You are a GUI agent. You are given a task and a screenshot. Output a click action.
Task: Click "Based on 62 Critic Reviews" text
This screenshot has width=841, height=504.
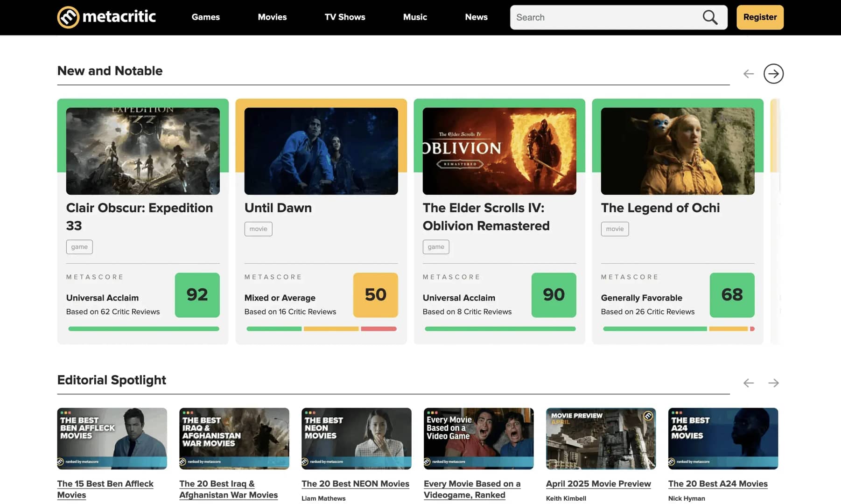point(113,312)
